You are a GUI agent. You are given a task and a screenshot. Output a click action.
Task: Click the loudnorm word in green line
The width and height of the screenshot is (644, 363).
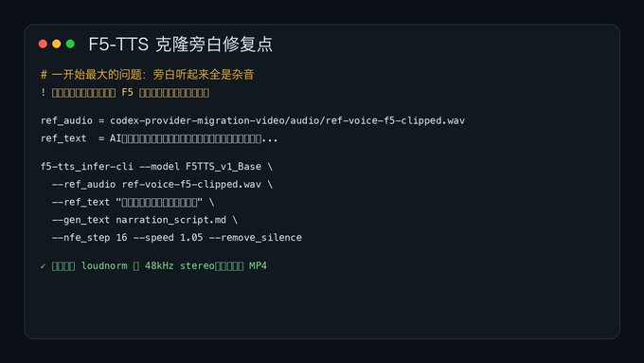(104, 266)
